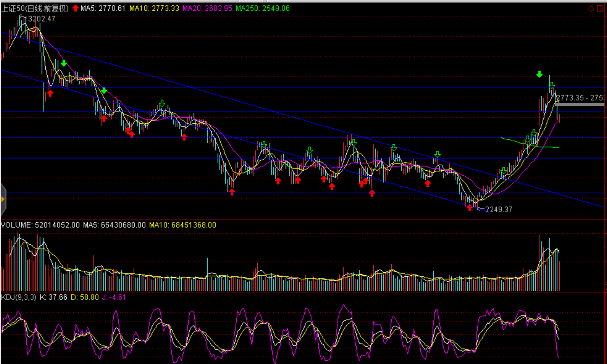
Task: Click the volume MA10: 68451368.00 label
Action: pyautogui.click(x=182, y=225)
